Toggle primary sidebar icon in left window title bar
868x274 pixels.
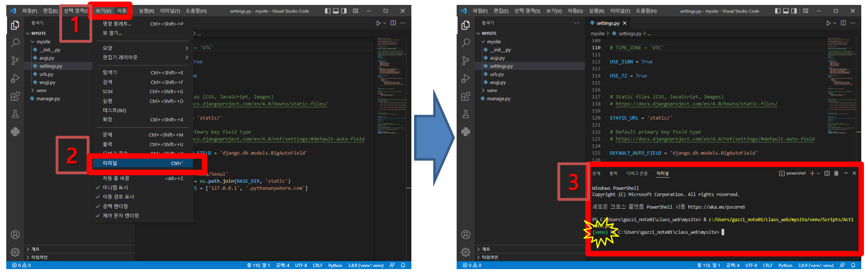point(328,11)
